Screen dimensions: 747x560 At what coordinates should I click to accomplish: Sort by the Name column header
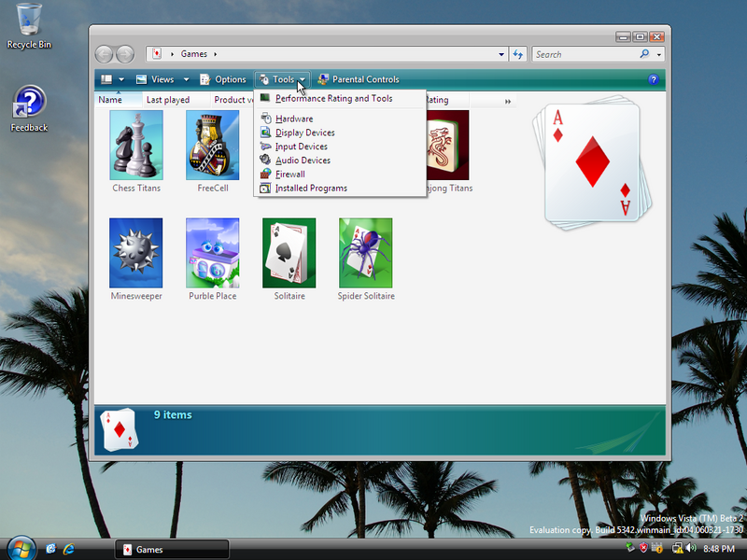(x=119, y=100)
